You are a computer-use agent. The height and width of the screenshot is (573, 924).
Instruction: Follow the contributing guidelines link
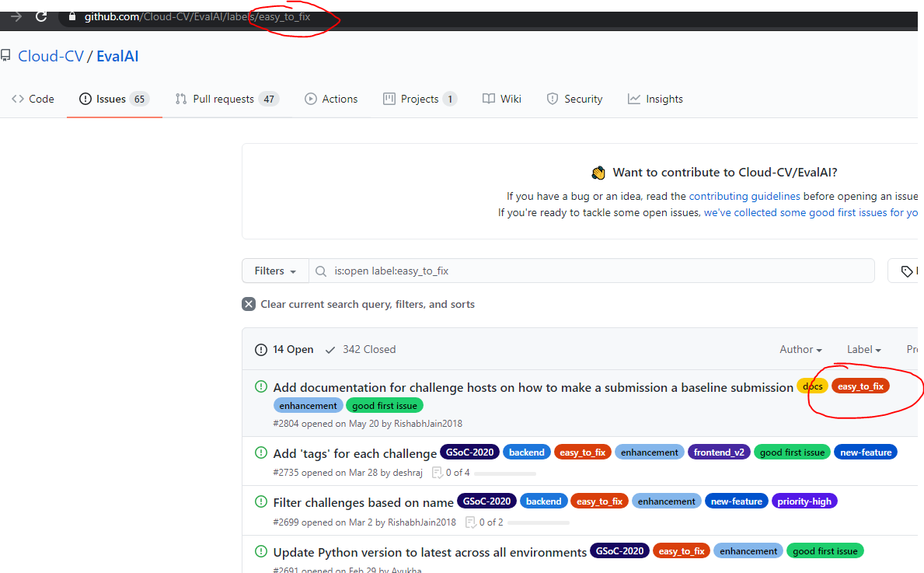(744, 196)
